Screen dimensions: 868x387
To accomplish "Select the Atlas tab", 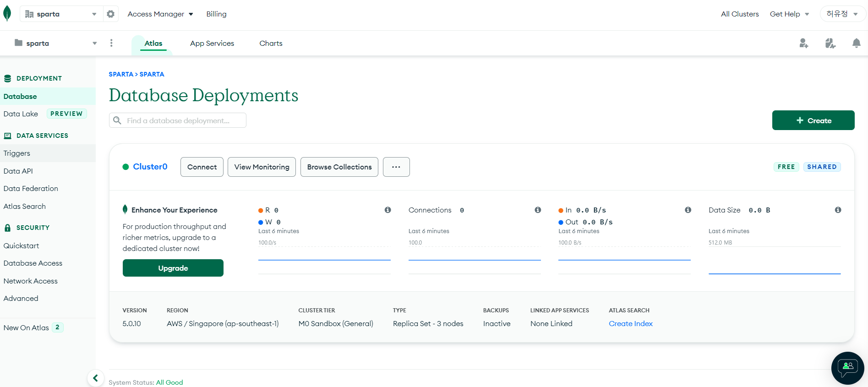I will (153, 43).
